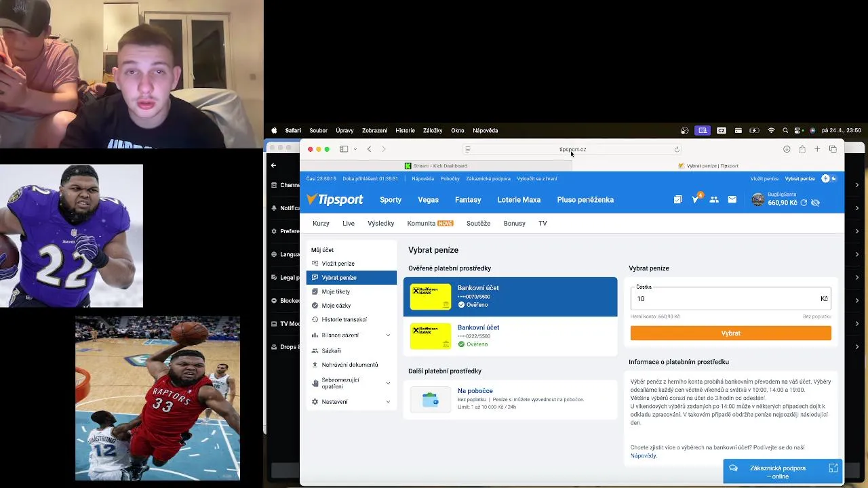
Task: Click Zákaznická podpora link in top bar
Action: pyautogui.click(x=488, y=178)
